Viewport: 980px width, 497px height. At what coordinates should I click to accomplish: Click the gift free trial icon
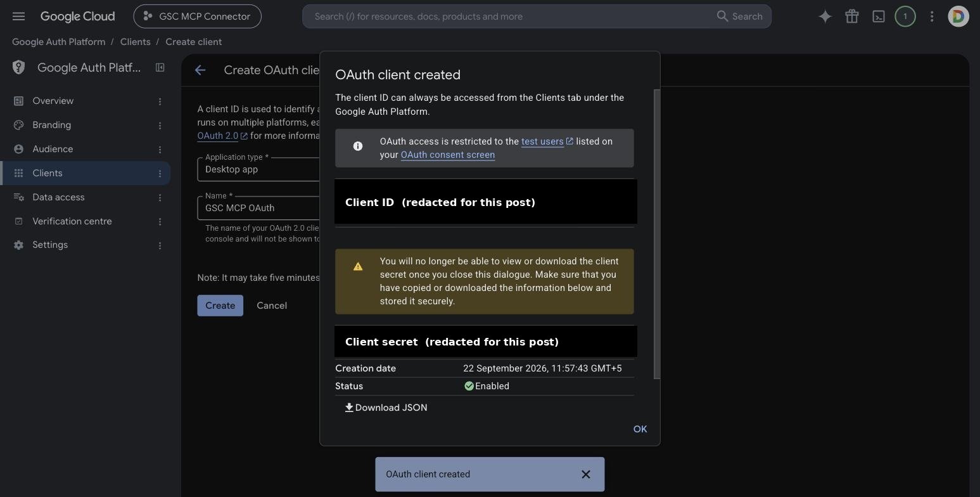coord(851,16)
